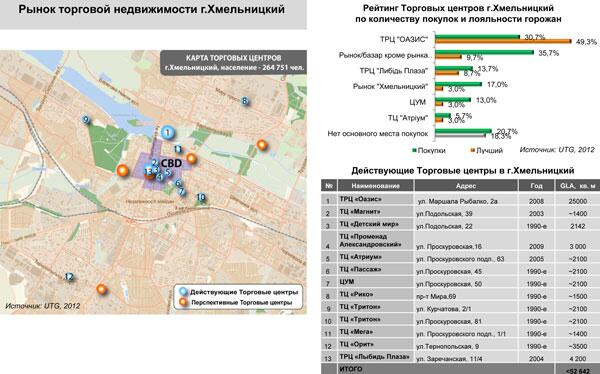Click the ИТОГО total row
The height and width of the screenshot is (374, 600).
(460, 369)
